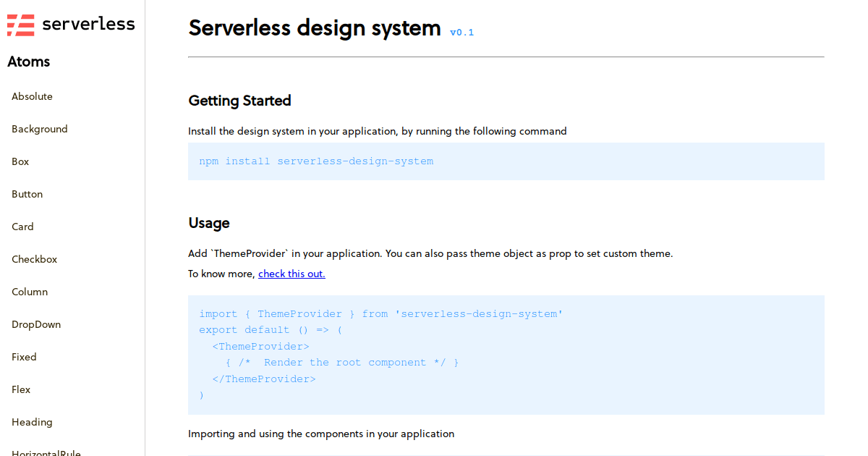Click the 'check this out.' hyperlink
868x456 pixels.
pyautogui.click(x=292, y=274)
